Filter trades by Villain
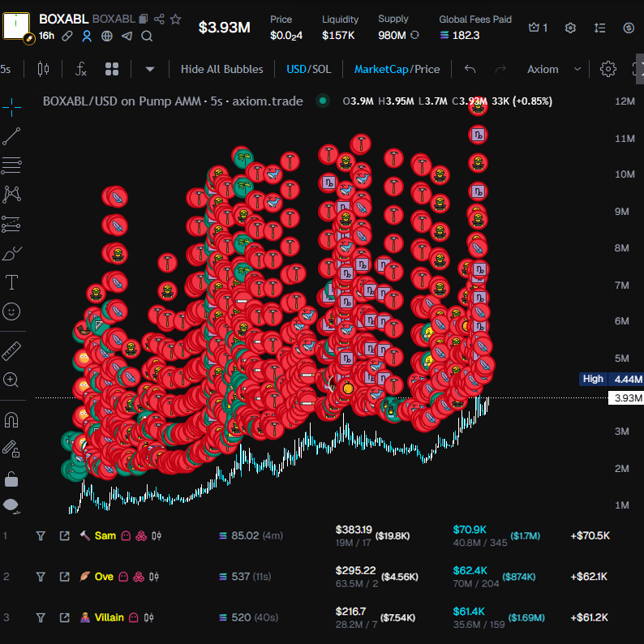Viewport: 644px width, 644px height. [x=41, y=618]
